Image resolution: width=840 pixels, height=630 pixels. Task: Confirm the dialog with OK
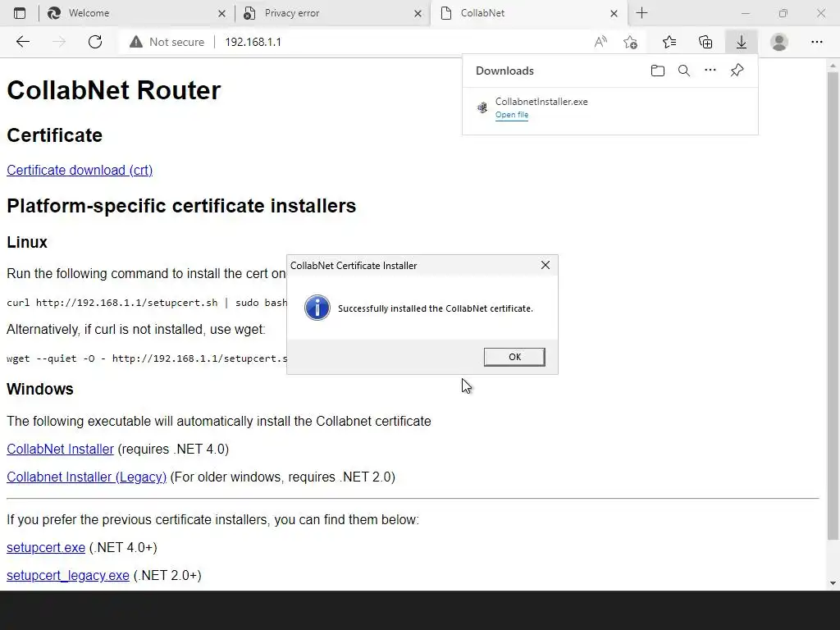coord(514,357)
